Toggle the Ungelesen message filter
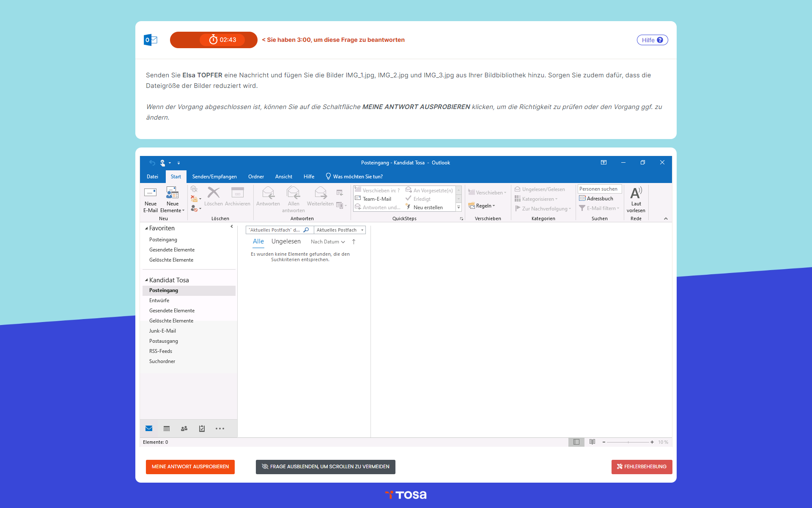The height and width of the screenshot is (508, 812). [x=286, y=241]
